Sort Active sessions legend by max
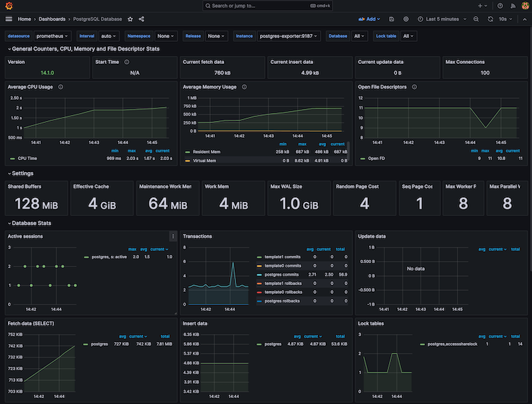 pyautogui.click(x=132, y=249)
